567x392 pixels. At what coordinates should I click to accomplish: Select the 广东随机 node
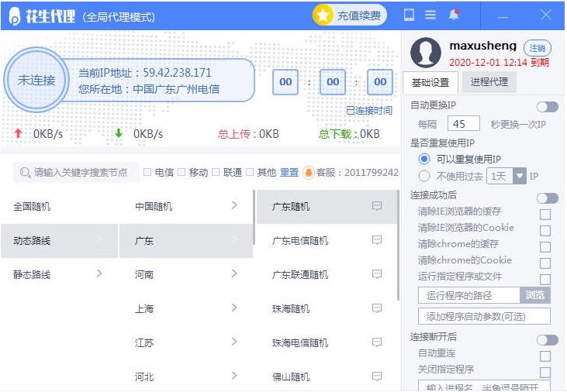click(x=327, y=207)
